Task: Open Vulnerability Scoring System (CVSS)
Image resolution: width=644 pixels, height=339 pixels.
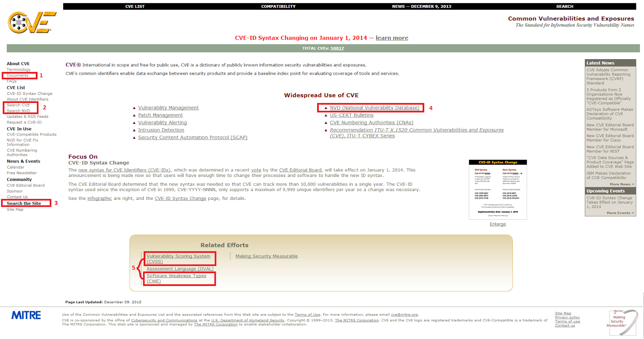Action: 178,259
